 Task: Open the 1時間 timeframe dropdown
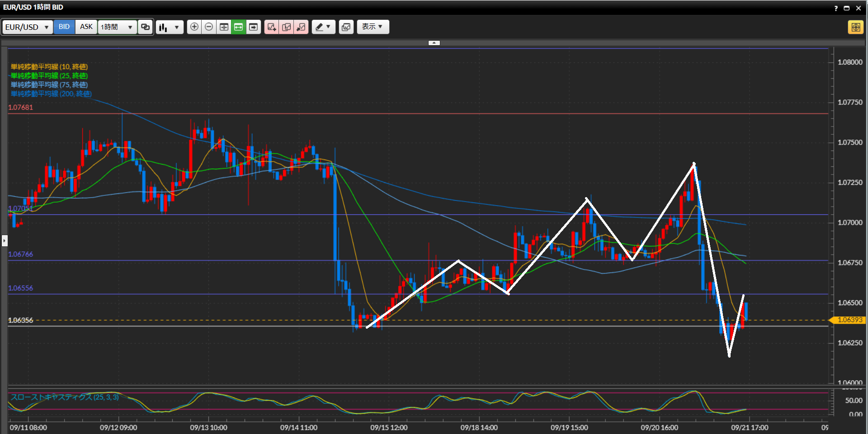117,27
